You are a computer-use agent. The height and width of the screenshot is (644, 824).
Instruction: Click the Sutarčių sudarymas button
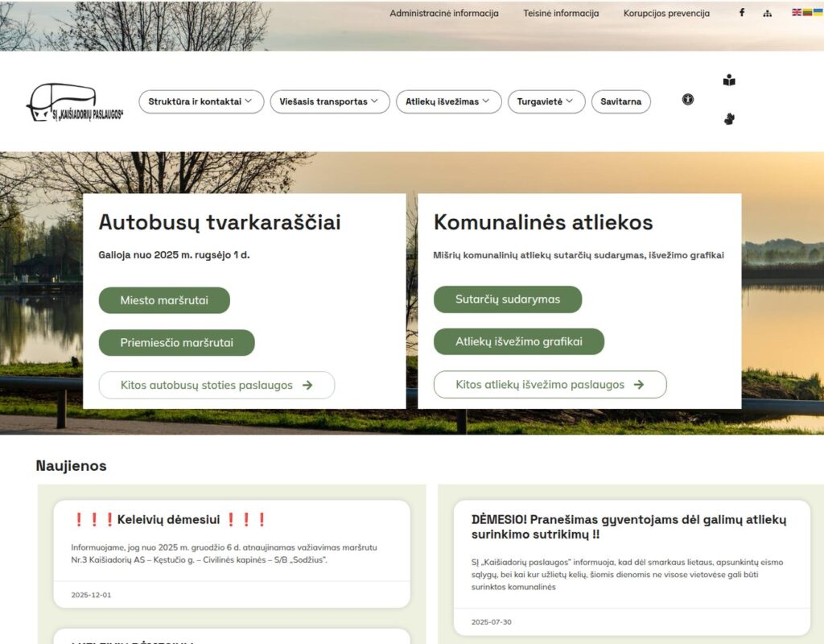pyautogui.click(x=508, y=299)
